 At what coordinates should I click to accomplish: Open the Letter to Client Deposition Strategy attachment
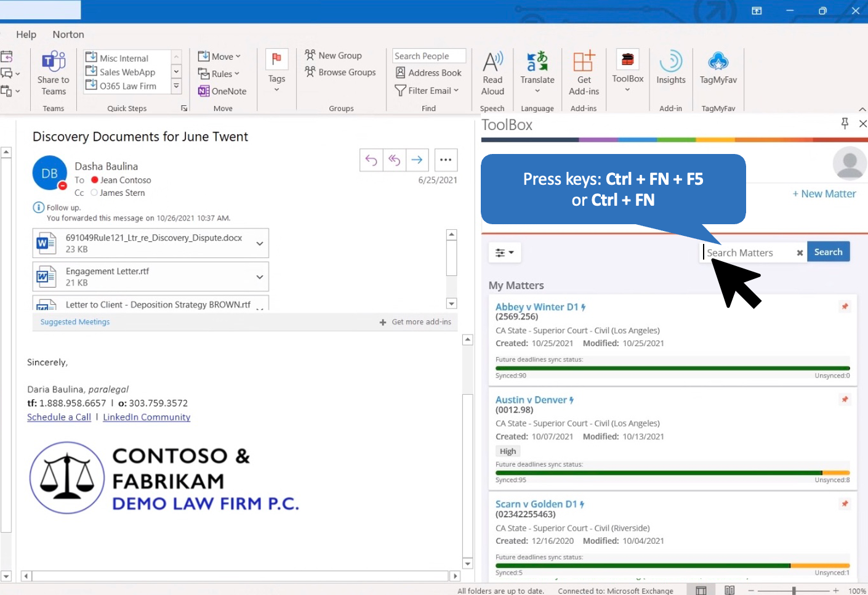pyautogui.click(x=151, y=303)
